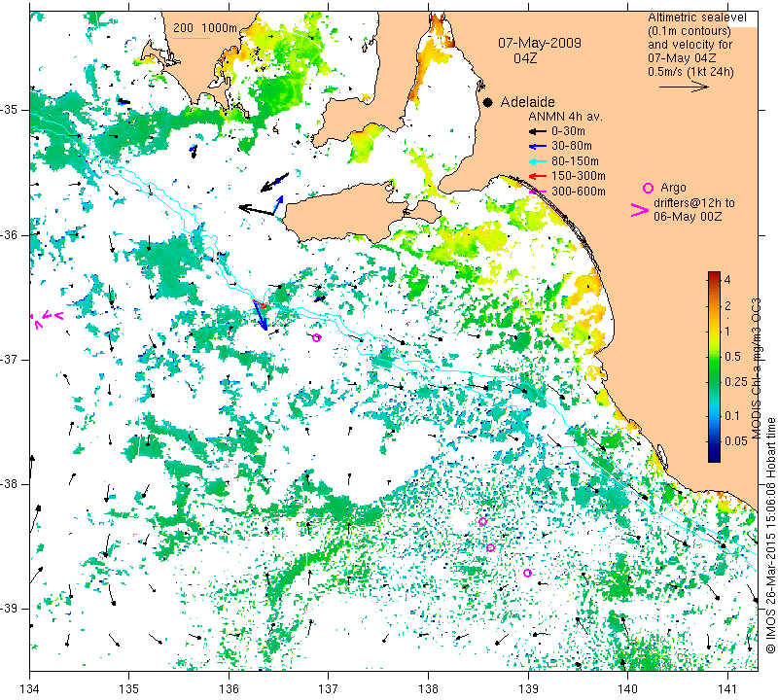Click the color bar tick label '0.05'
The height and width of the screenshot is (700, 778).
click(735, 440)
